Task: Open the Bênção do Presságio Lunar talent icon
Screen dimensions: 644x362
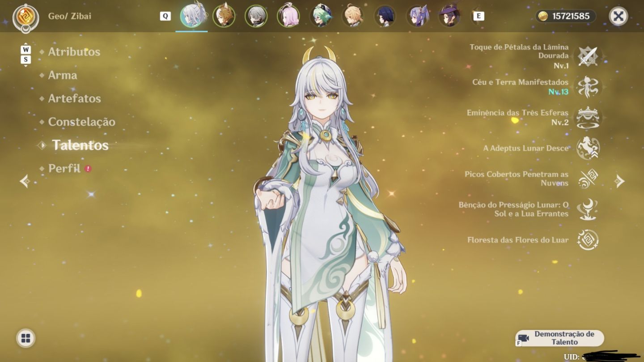Action: pyautogui.click(x=588, y=209)
